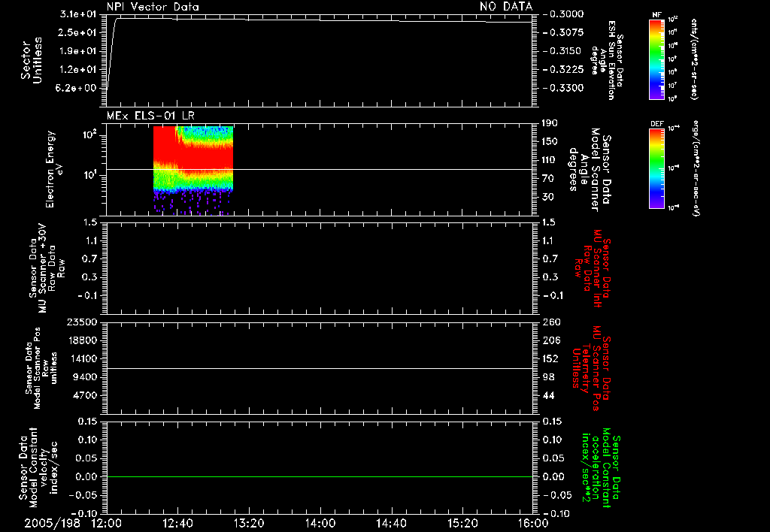The image size is (770, 532).
Task: Click the "98" telemetry position value
Action: [548, 377]
